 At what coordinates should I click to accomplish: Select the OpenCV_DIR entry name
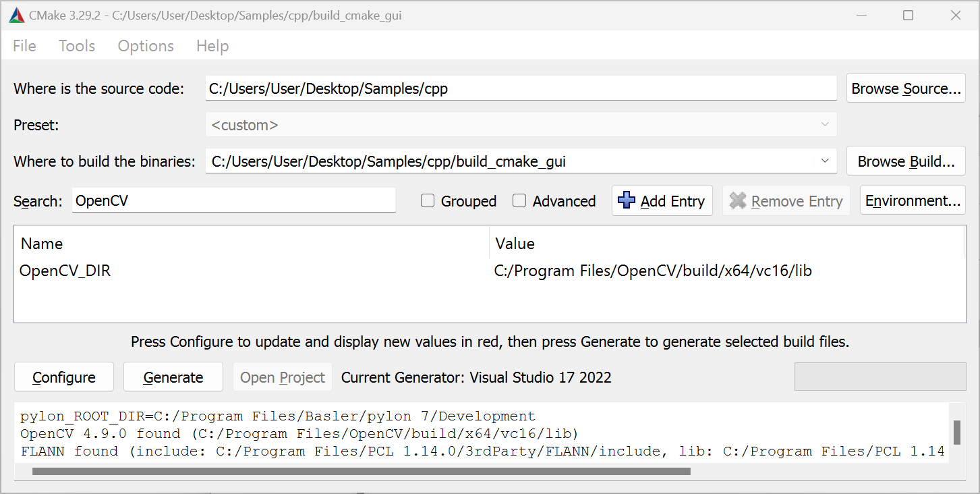(x=65, y=271)
